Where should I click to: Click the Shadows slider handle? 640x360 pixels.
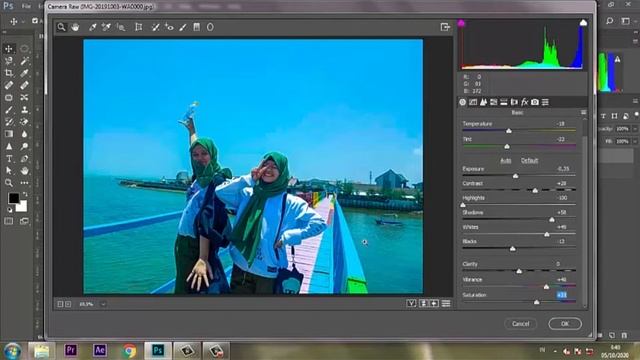click(x=552, y=220)
